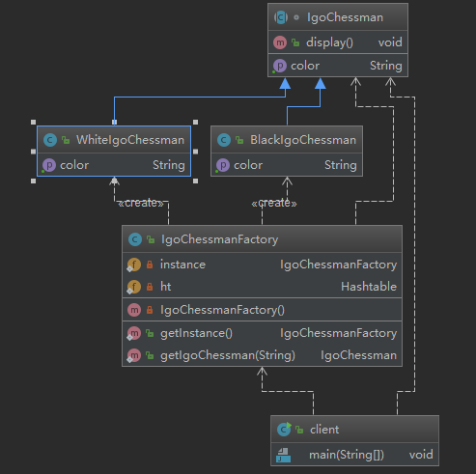
Task: Click the lock icon of the IgoChessmanFactory() constructor
Action: point(150,310)
